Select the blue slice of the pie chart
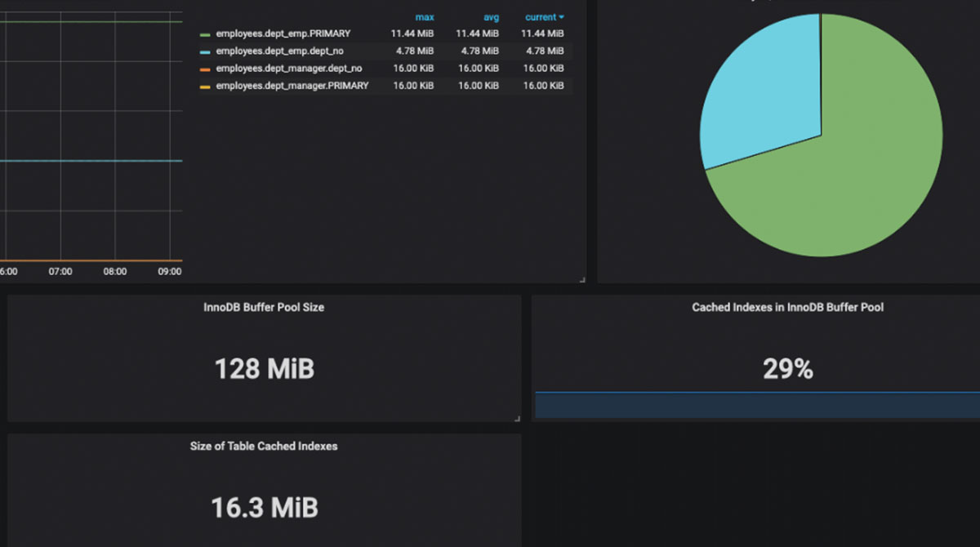 759,82
